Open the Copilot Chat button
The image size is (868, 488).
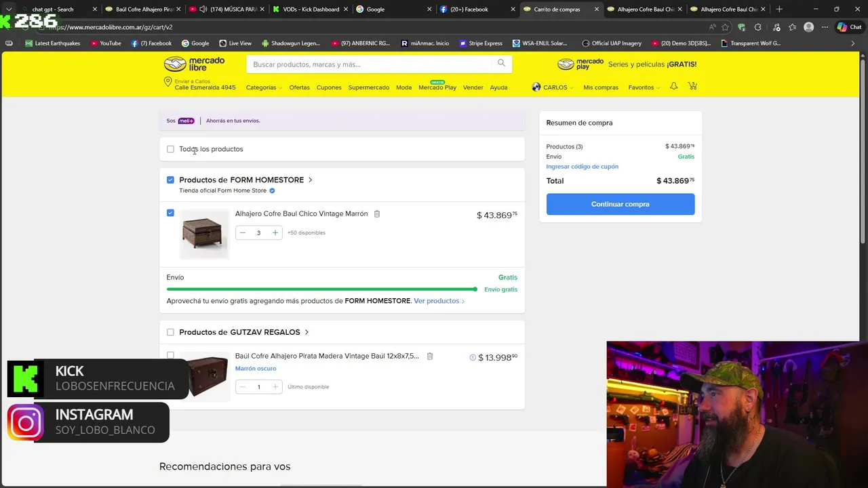[850, 27]
